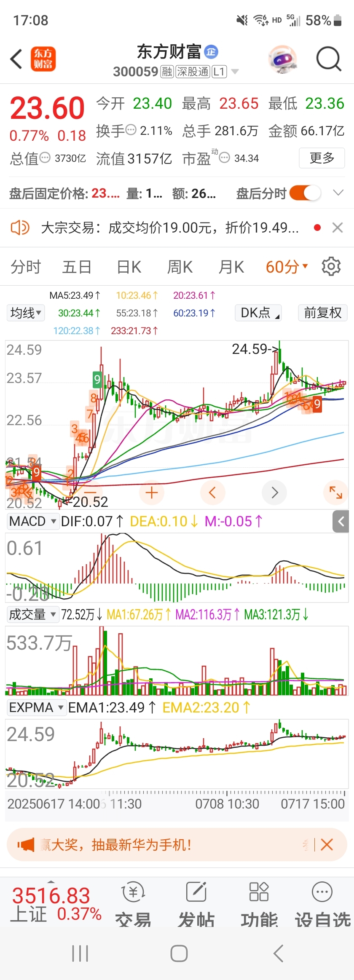The width and height of the screenshot is (354, 980).
Task: Tap the back arrow icon
Action: point(16,59)
